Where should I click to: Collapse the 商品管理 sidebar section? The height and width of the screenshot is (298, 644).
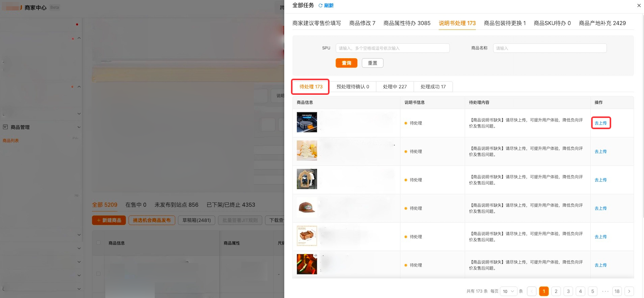point(79,127)
